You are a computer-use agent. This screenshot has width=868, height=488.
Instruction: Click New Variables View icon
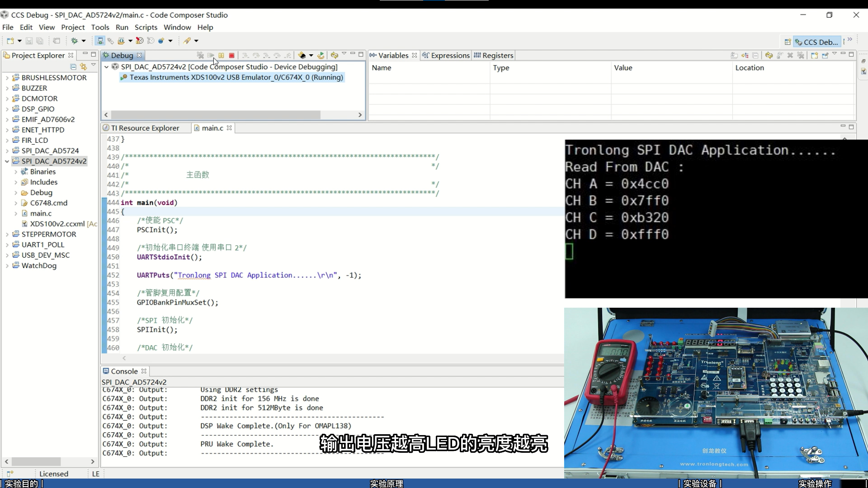point(814,55)
